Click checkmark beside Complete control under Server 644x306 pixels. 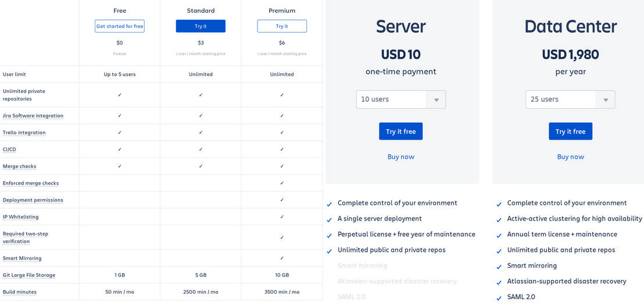[330, 204]
